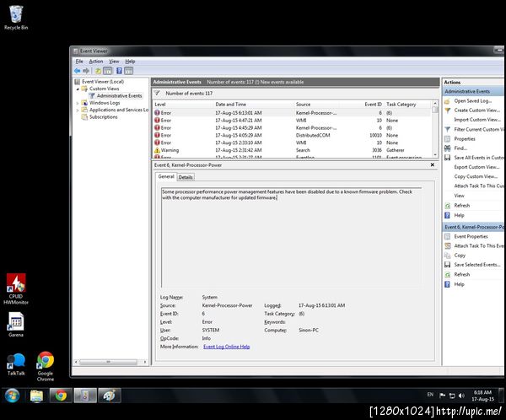Screen dimensions: 506x420
Task: Click the event list scroll down arrow
Action: click(x=435, y=155)
